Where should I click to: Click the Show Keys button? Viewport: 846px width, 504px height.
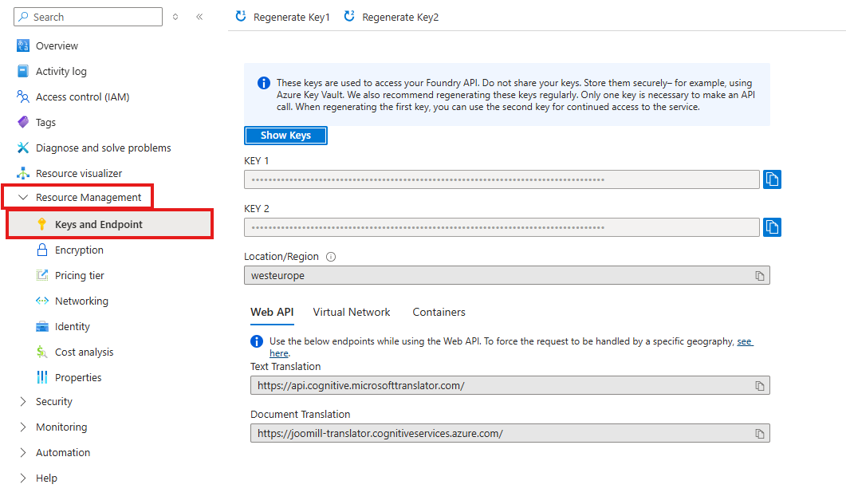[285, 136]
